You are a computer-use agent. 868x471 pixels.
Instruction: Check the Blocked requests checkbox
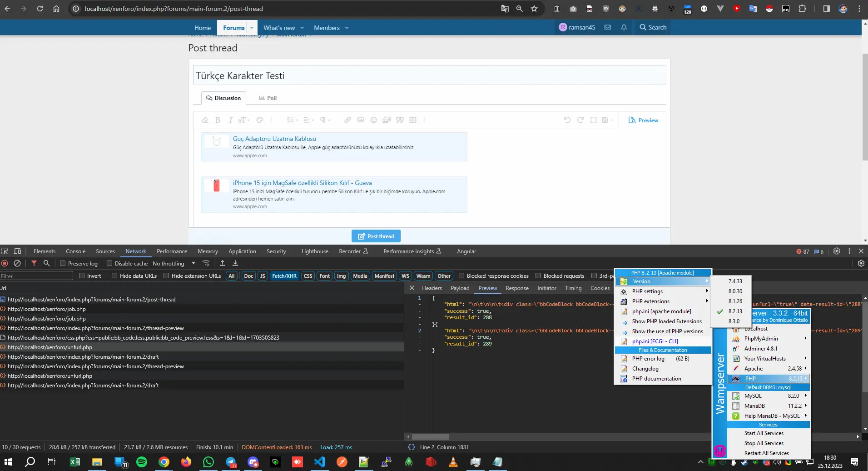pos(538,276)
